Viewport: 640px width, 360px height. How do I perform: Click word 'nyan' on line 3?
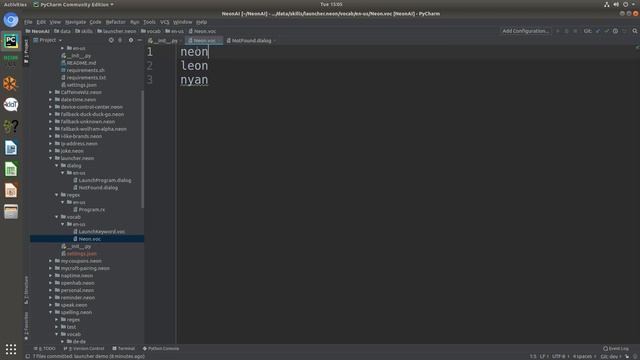point(194,80)
